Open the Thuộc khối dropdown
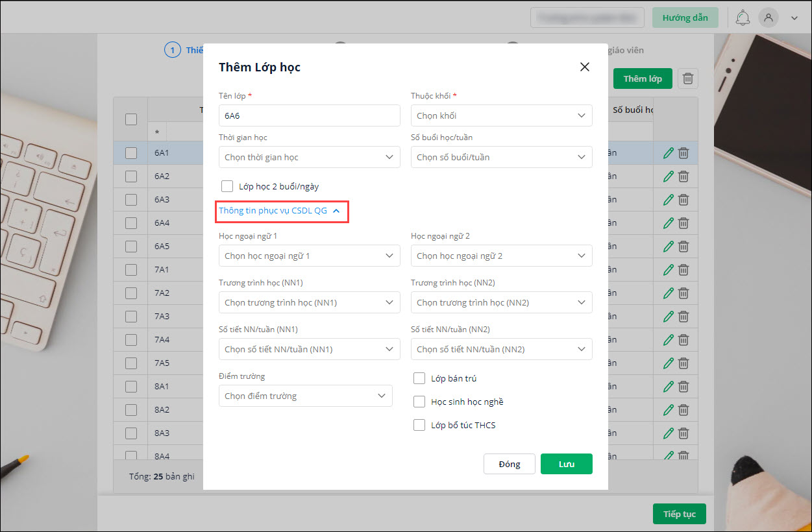The height and width of the screenshot is (532, 812). [502, 115]
